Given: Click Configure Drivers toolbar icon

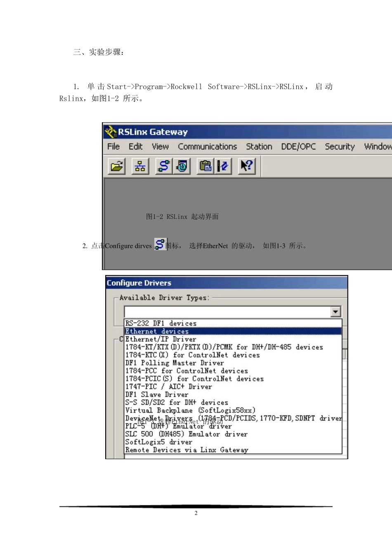Looking at the screenshot, I should [164, 166].
